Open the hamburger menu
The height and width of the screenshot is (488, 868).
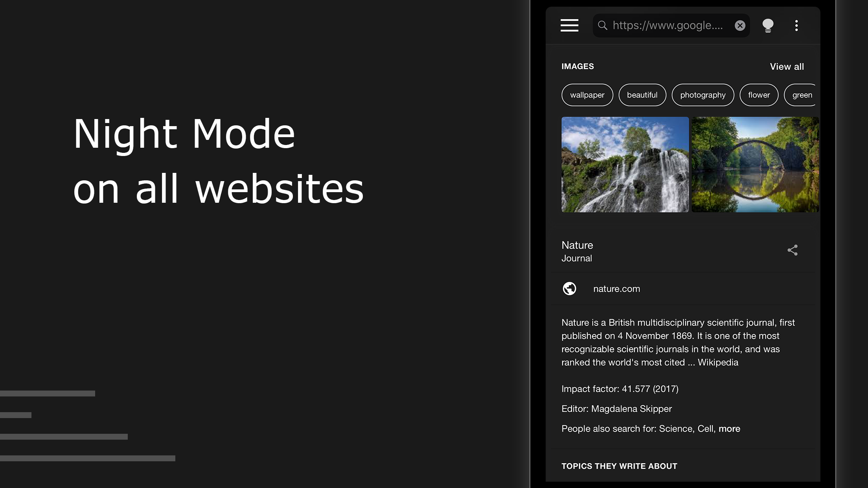[x=569, y=26]
